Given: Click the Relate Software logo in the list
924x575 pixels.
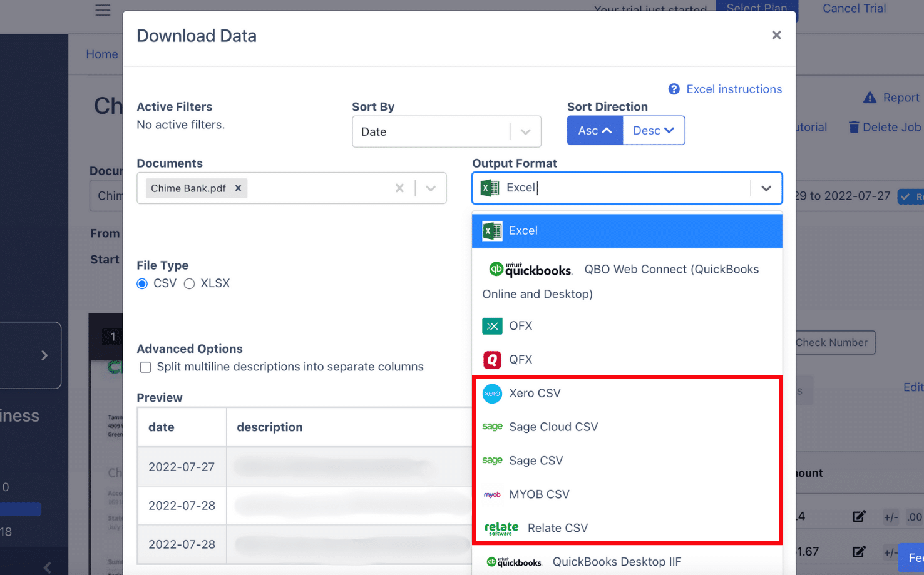Looking at the screenshot, I should tap(501, 527).
